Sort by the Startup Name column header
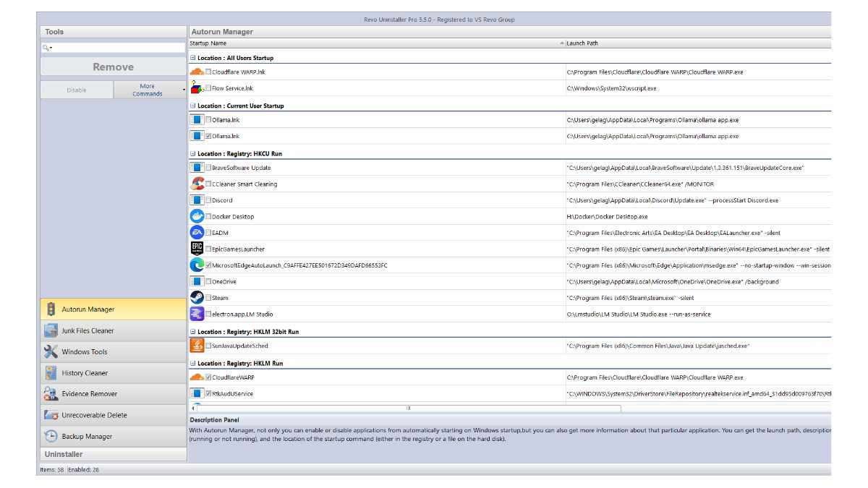 pos(376,43)
